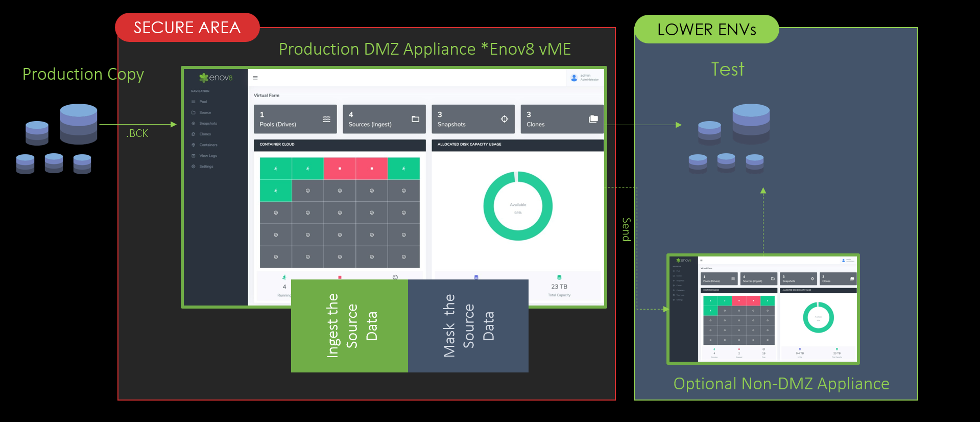This screenshot has height=422, width=980.
Task: Open View Logs in the large sidebar
Action: [208, 156]
